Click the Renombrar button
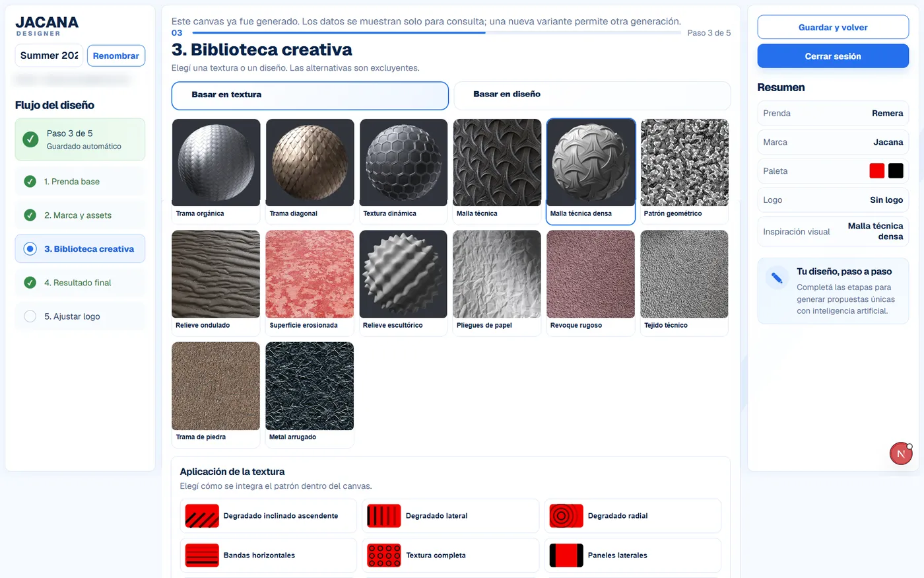This screenshot has width=924, height=578. pos(115,55)
